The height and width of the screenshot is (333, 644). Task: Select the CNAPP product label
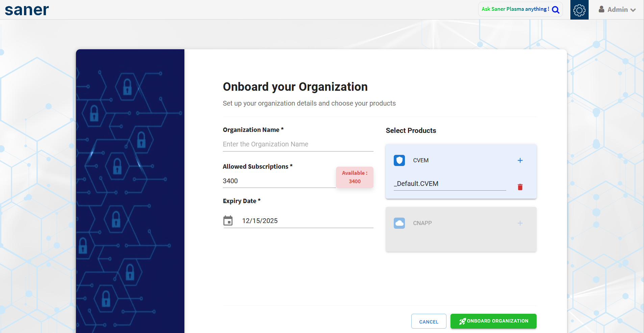coord(422,223)
